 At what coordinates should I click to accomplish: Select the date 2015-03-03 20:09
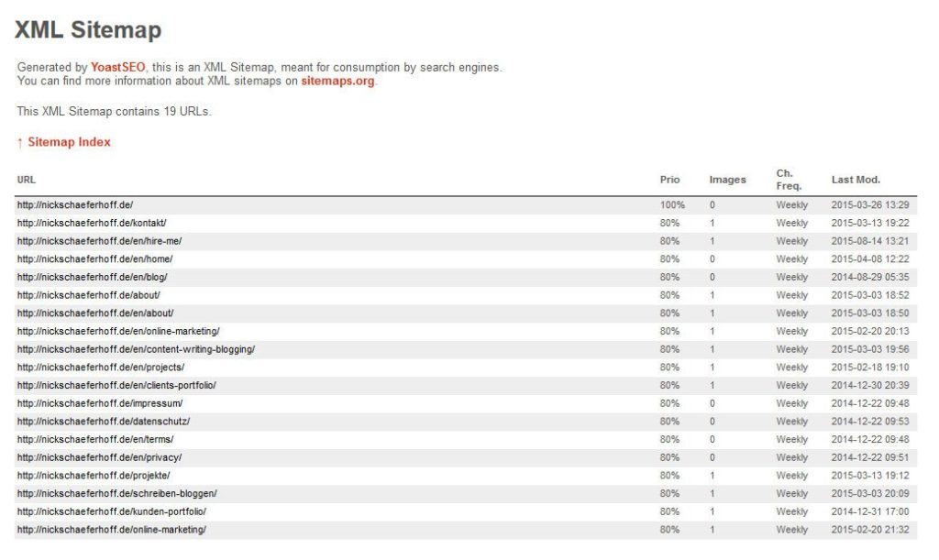coord(870,493)
